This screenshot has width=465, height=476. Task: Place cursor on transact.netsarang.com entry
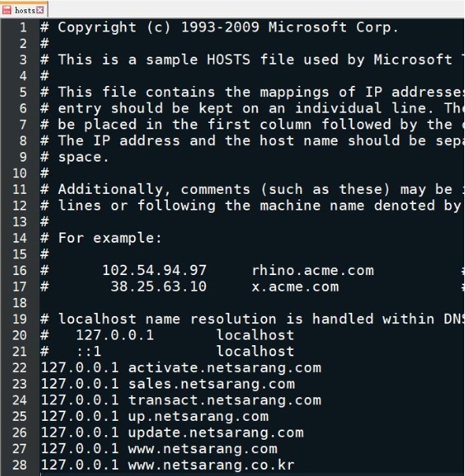coord(225,400)
